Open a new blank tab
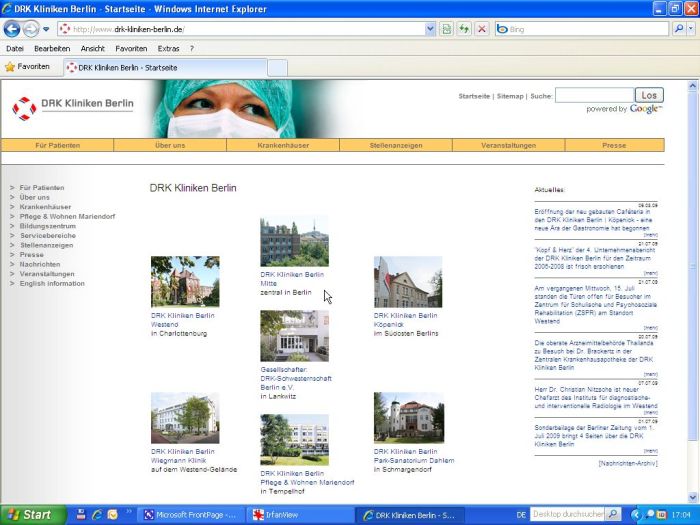 [277, 68]
